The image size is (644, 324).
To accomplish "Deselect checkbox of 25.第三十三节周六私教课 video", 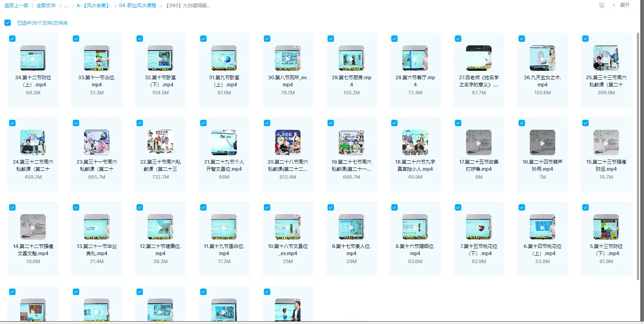I will (x=585, y=39).
